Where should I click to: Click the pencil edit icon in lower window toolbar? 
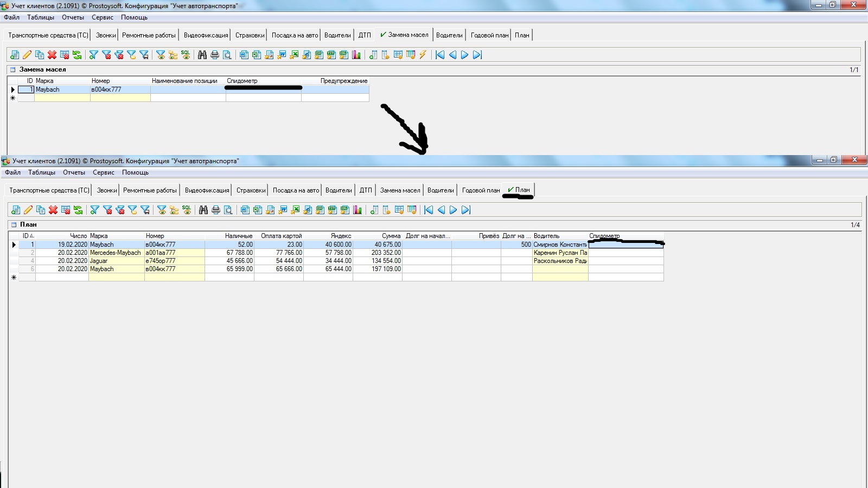(x=28, y=210)
